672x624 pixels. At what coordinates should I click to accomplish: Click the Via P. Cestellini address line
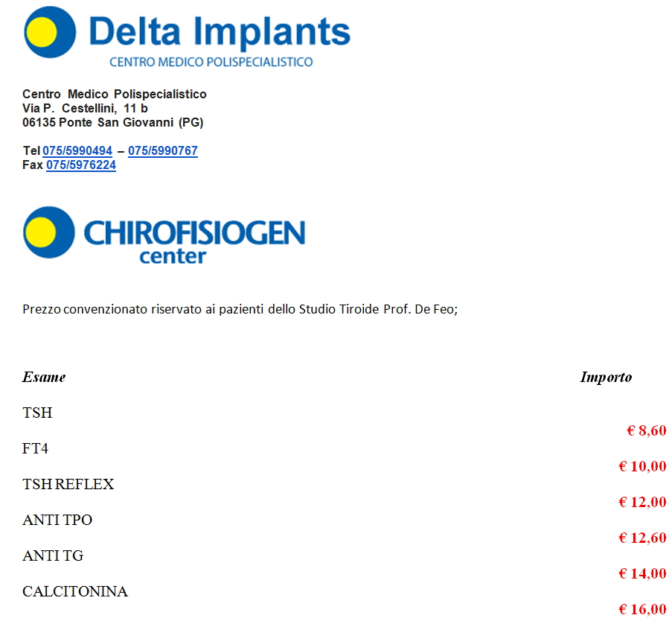tap(85, 108)
